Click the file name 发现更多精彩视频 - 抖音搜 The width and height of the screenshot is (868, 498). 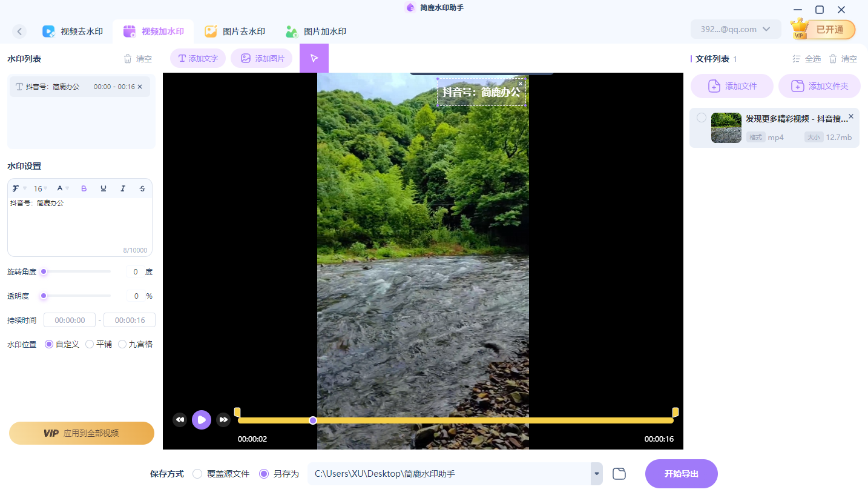point(797,119)
